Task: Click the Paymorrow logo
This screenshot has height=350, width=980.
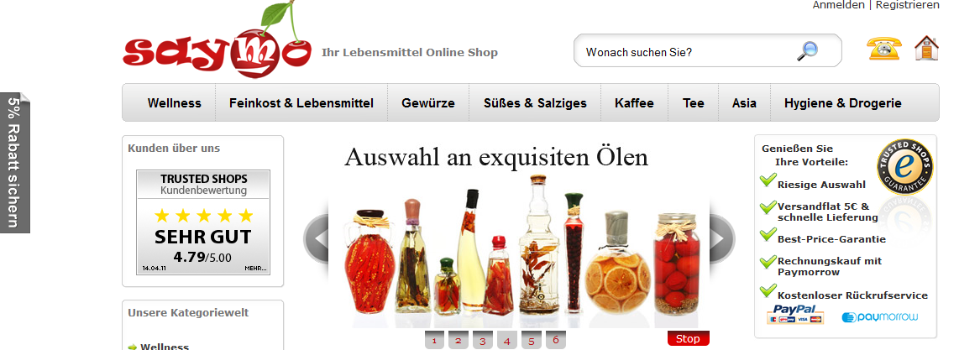Action: [x=880, y=317]
